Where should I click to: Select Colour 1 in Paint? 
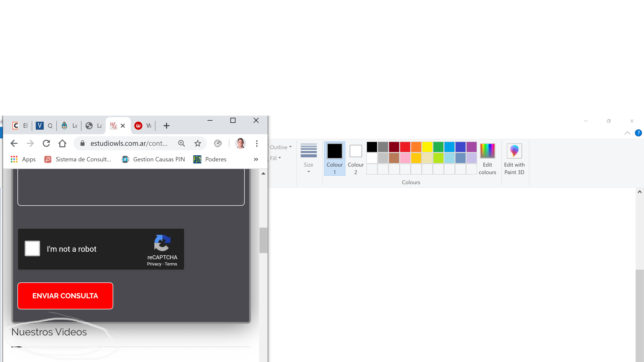pos(335,158)
